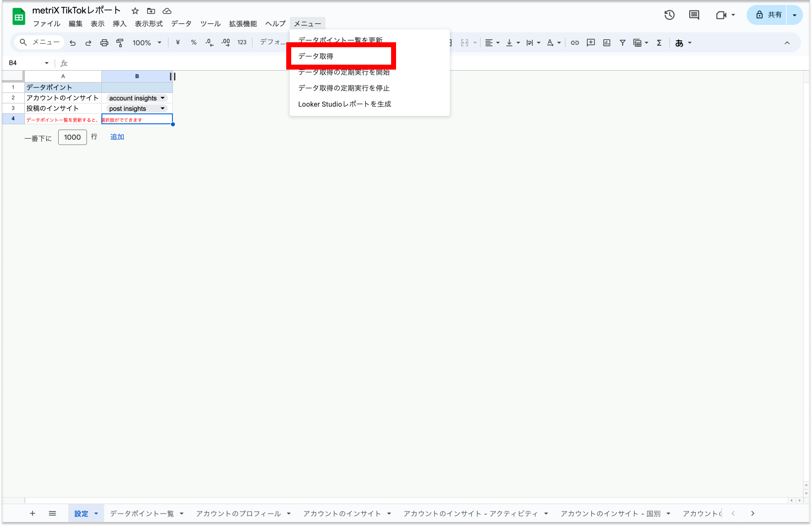Image resolution: width=812 pixels, height=526 pixels.
Task: Star the metriX TikTok document
Action: pyautogui.click(x=135, y=11)
